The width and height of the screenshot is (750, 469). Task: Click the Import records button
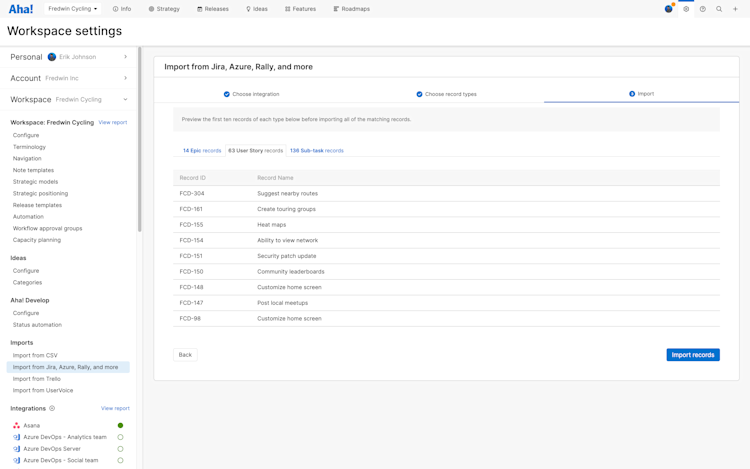pyautogui.click(x=693, y=355)
